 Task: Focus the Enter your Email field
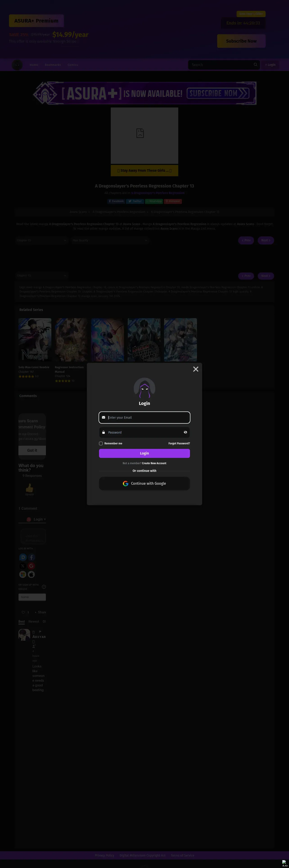tap(144, 418)
